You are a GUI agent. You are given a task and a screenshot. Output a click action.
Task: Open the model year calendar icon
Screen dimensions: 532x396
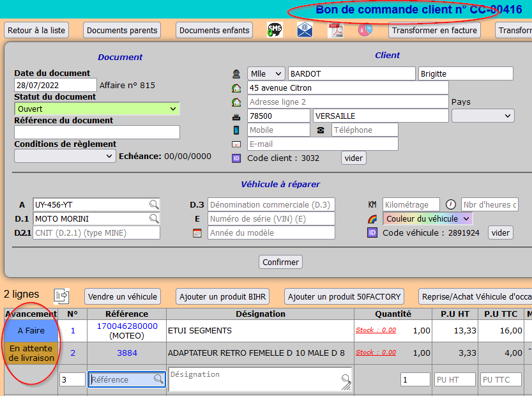pos(197,233)
